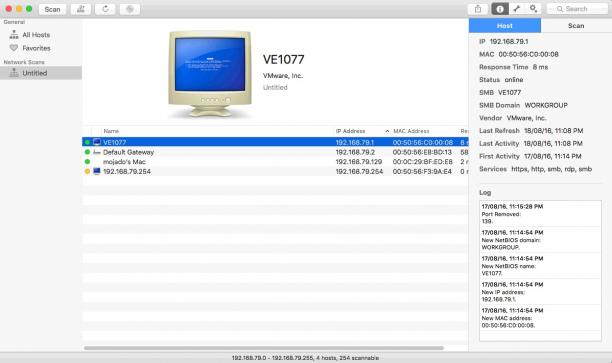612x363 pixels.
Task: Click the MAC 00:50:56:C0:00:08 detail
Action: click(x=519, y=54)
